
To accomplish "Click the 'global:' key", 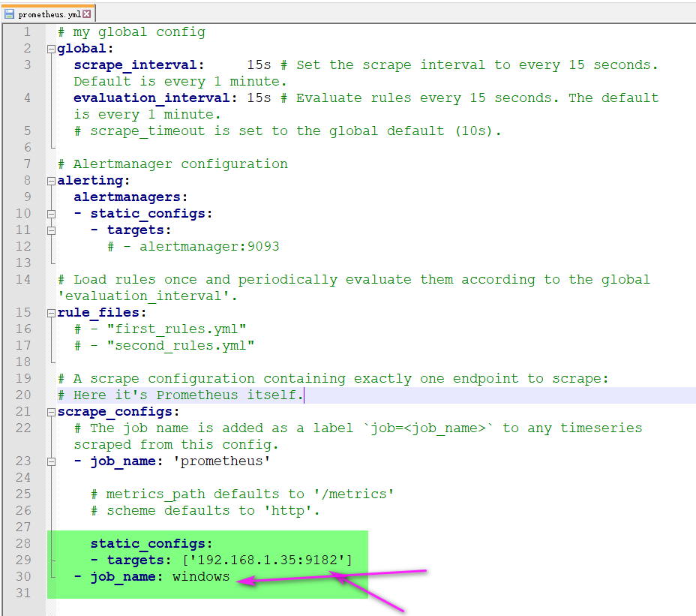I will [x=85, y=49].
